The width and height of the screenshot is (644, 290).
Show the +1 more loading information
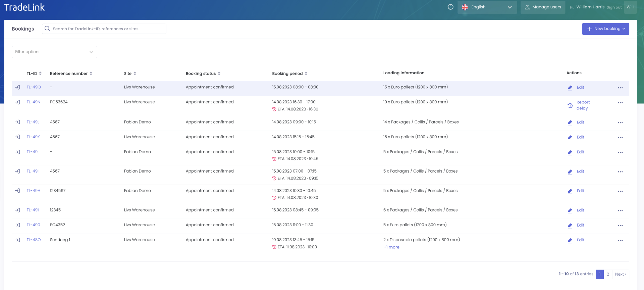point(391,247)
